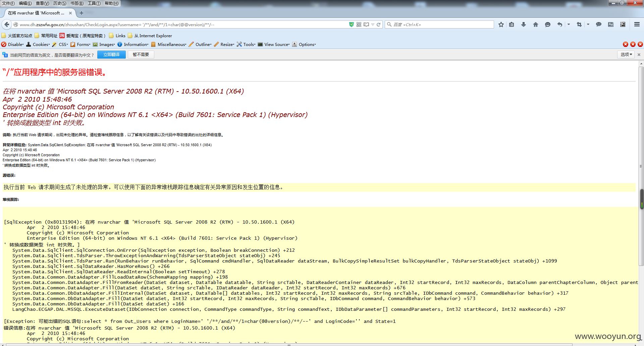Click the browser back arrow button

tap(7, 24)
